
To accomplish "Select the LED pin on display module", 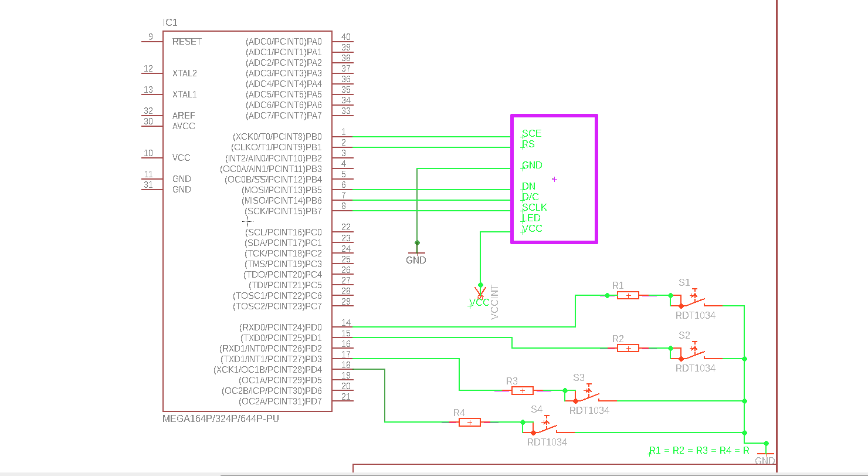I will (x=531, y=218).
